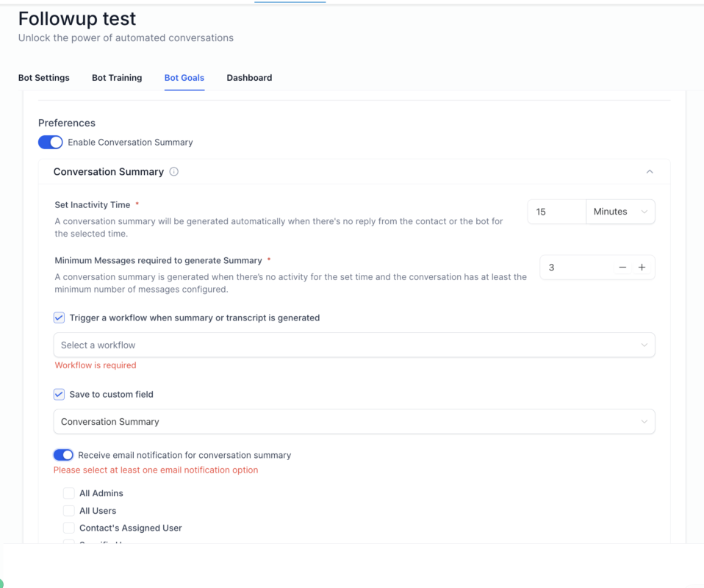Go to the Bot Settings tab
Screen dimensions: 704x588
coord(43,77)
